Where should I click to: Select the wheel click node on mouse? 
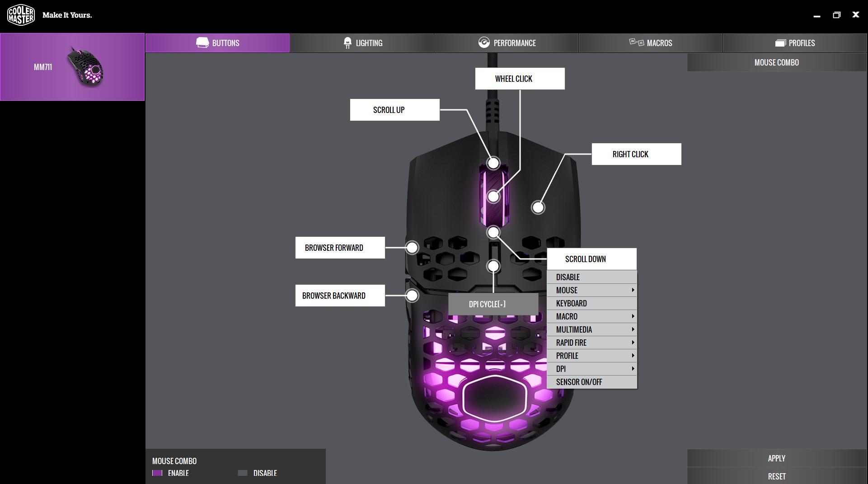coord(493,197)
